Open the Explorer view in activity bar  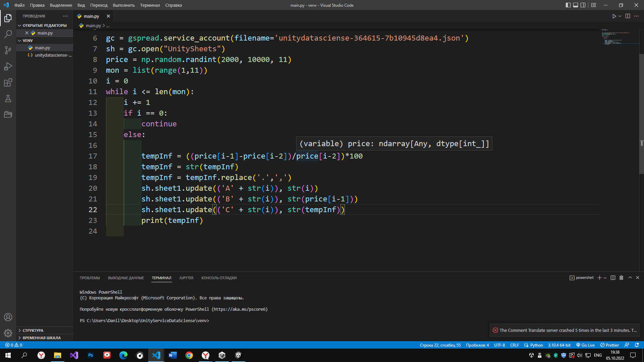point(8,18)
